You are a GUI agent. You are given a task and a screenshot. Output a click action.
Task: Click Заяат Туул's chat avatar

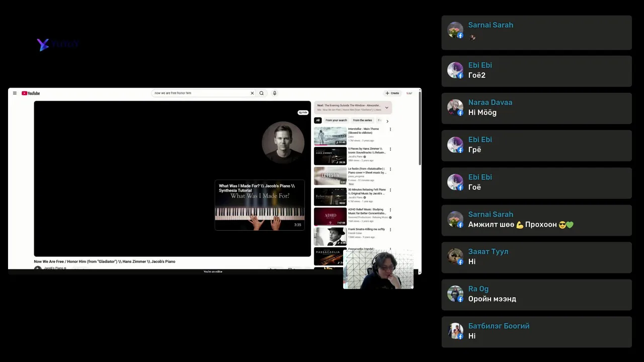(455, 256)
